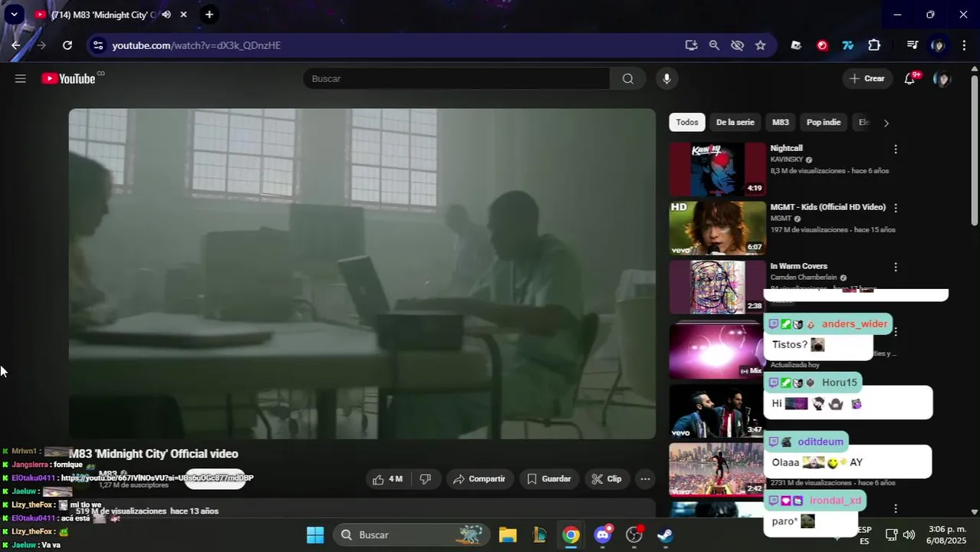980x552 pixels.
Task: Click the Guardar save button
Action: (549, 479)
